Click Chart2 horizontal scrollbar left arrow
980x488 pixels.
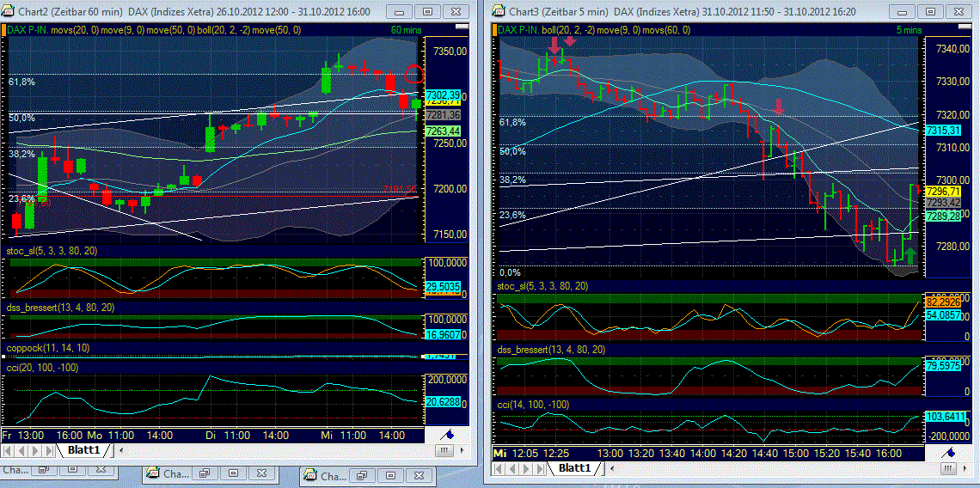coord(121,450)
